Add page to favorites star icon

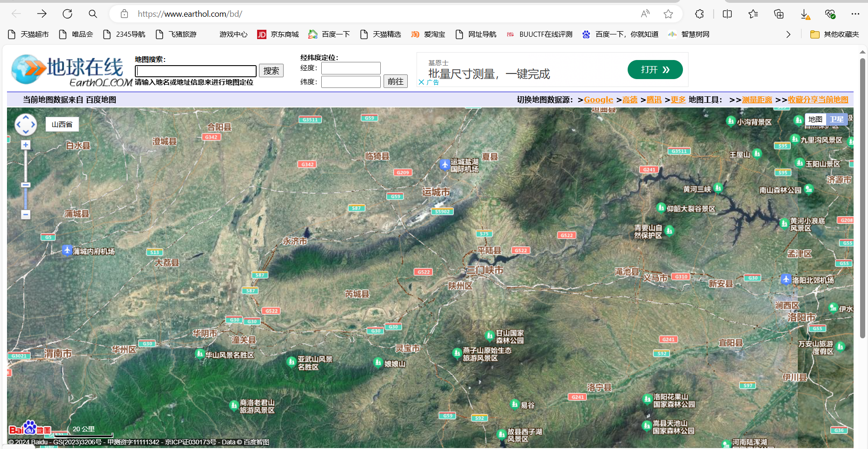pos(668,14)
